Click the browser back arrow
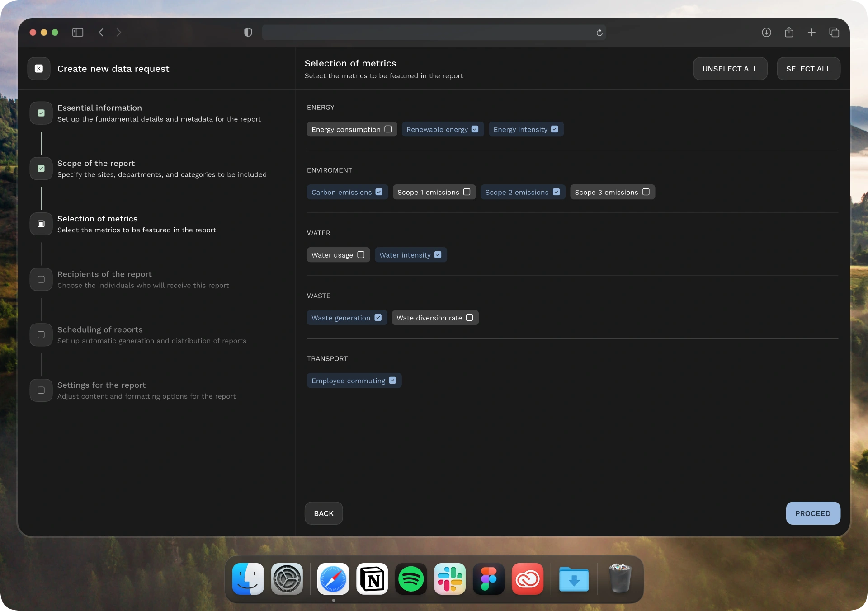Image resolution: width=868 pixels, height=611 pixels. pyautogui.click(x=101, y=33)
